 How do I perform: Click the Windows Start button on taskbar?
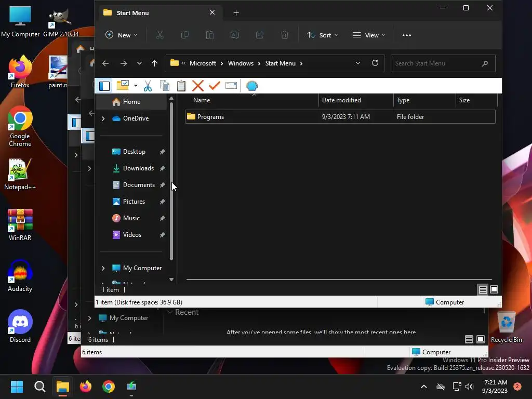17,387
